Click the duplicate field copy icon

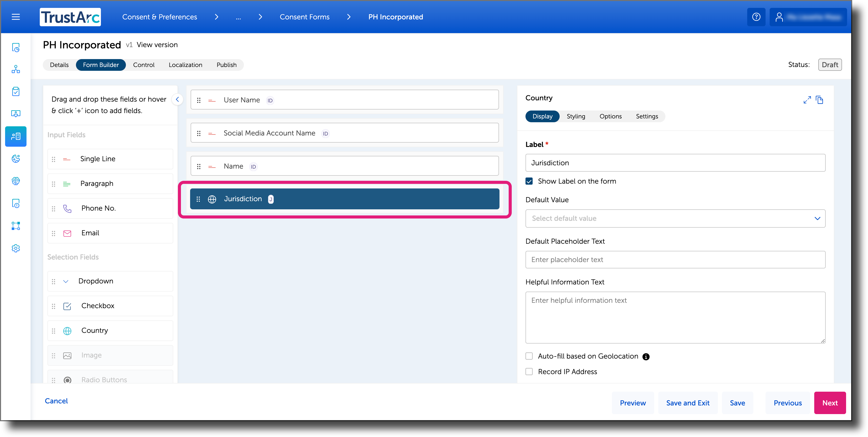click(820, 100)
